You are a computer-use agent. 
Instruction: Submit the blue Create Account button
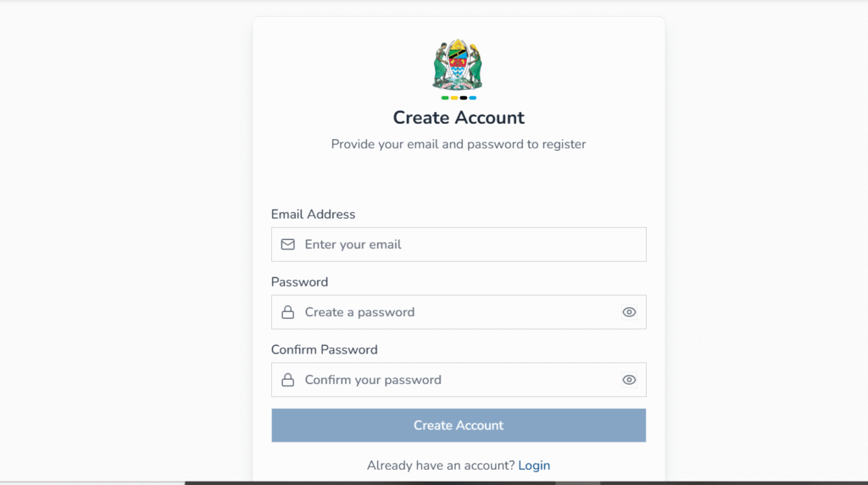459,425
